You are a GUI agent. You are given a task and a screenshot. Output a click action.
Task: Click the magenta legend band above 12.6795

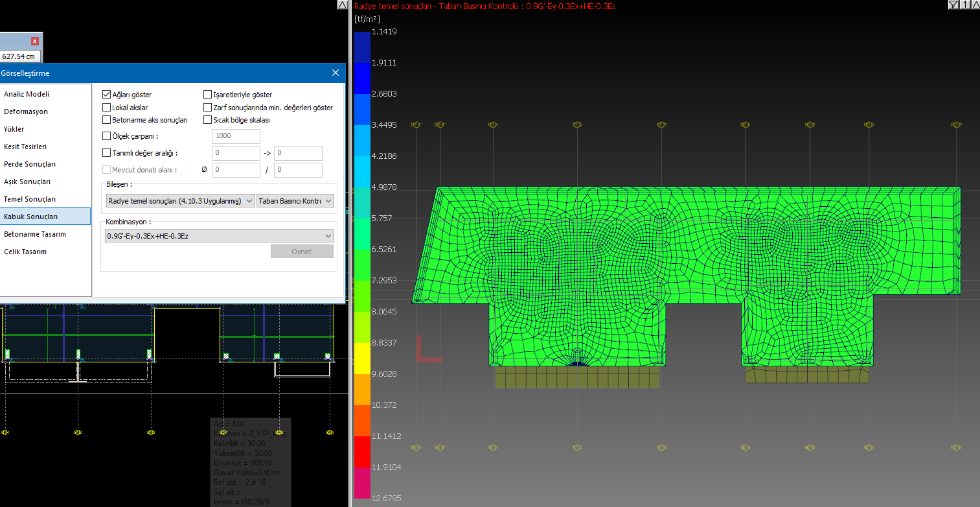[x=362, y=482]
